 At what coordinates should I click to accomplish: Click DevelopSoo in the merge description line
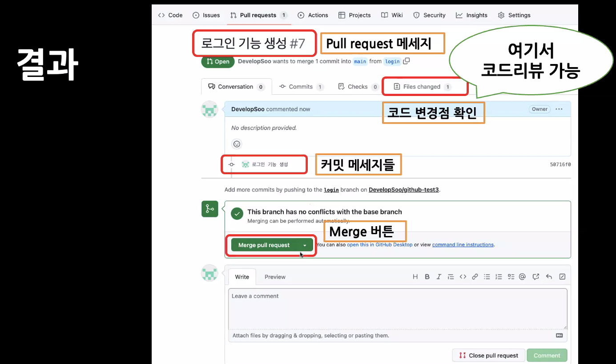pyautogui.click(x=254, y=61)
